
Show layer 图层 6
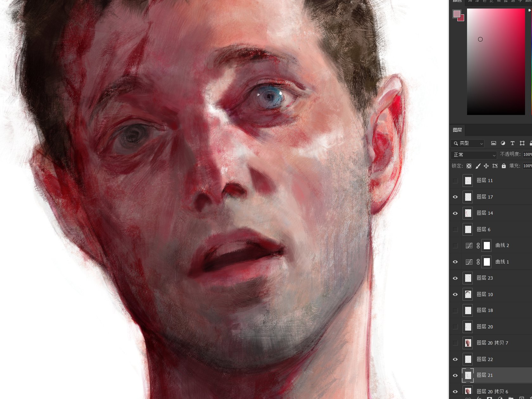coord(455,230)
